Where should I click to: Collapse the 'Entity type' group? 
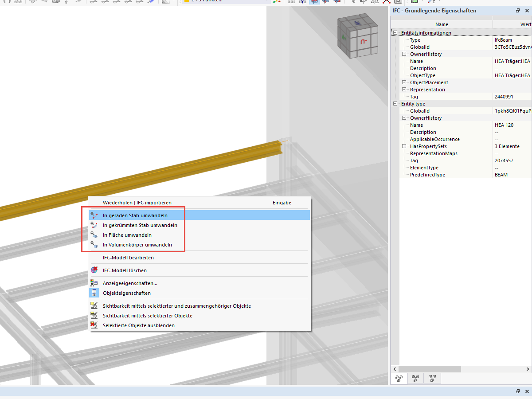click(x=395, y=104)
